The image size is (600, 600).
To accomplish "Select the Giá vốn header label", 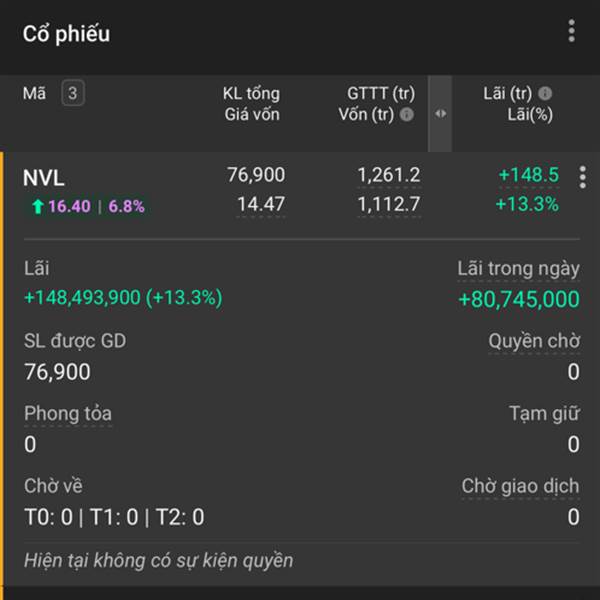I will 252,114.
